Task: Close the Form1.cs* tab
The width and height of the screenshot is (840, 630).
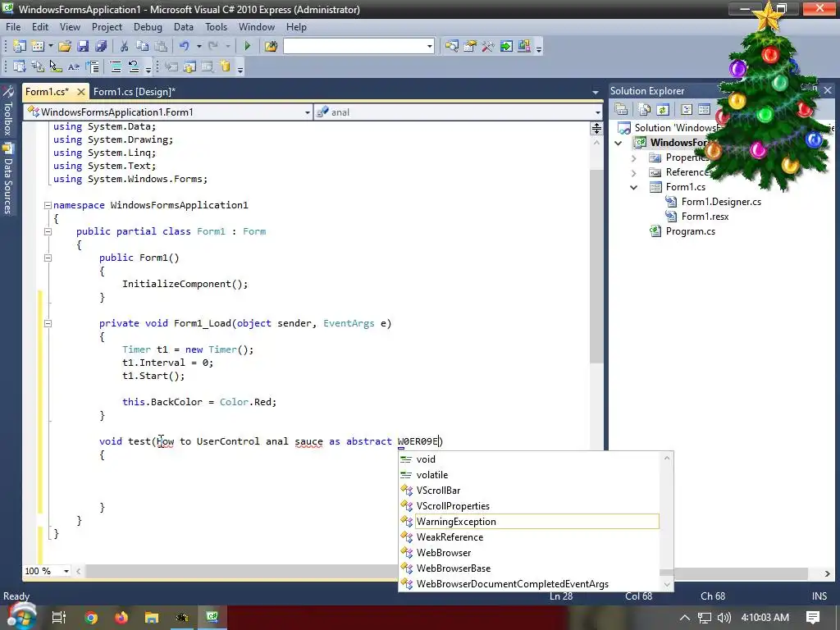Action: point(81,92)
